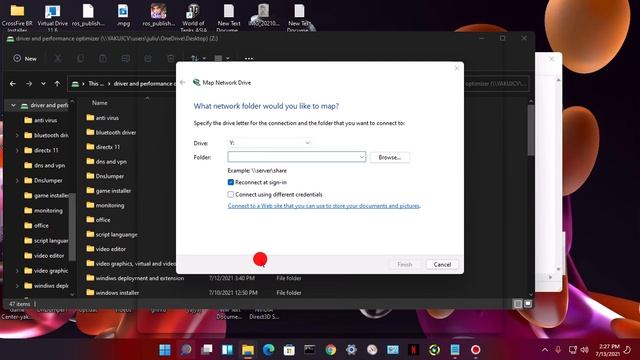The width and height of the screenshot is (640, 360).
Task: Open taskbar Search
Action: pos(186,350)
